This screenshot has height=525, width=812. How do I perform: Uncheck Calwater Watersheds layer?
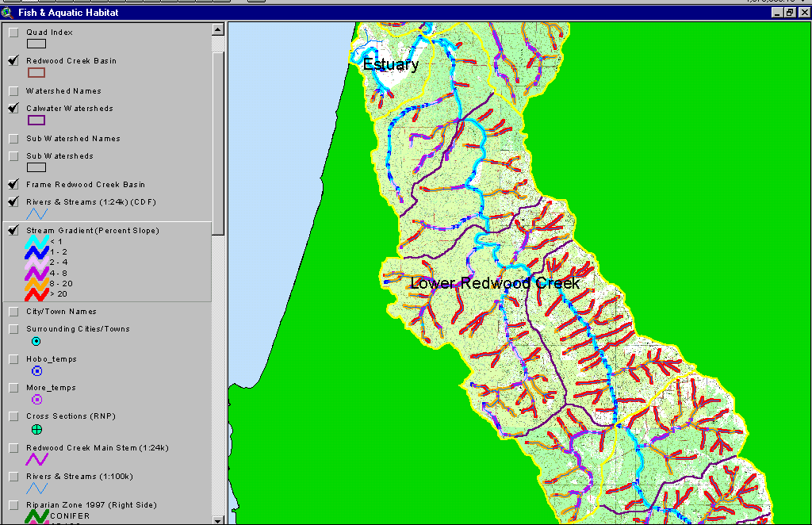pos(14,109)
